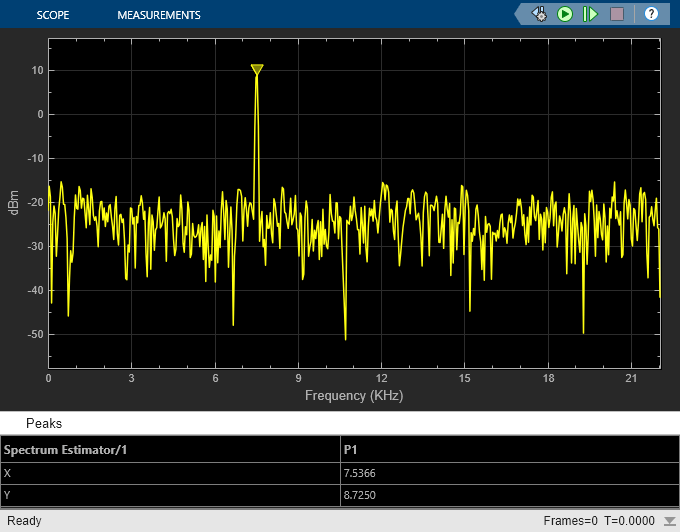The width and height of the screenshot is (680, 532).
Task: Click the settings gear toolbar icon
Action: click(x=539, y=14)
